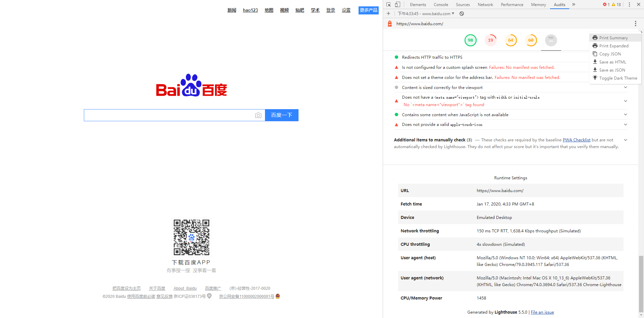The image size is (644, 318).
Task: Click the camera image search icon
Action: (x=258, y=115)
